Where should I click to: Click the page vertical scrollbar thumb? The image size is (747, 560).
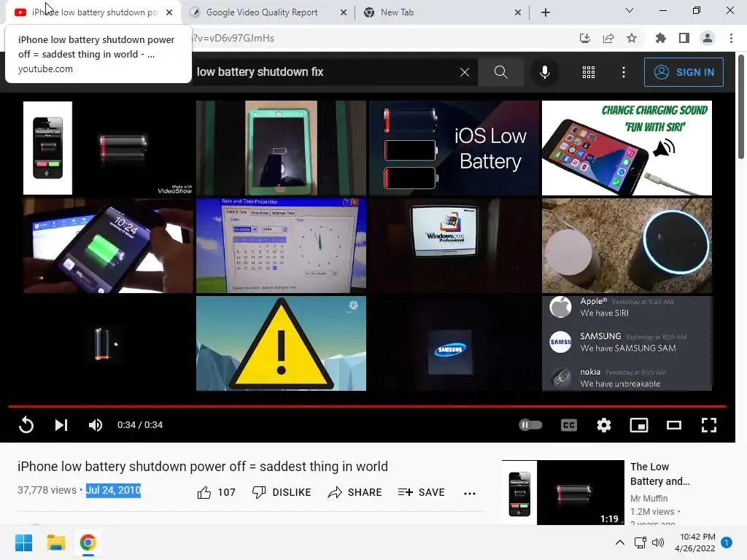[x=741, y=107]
